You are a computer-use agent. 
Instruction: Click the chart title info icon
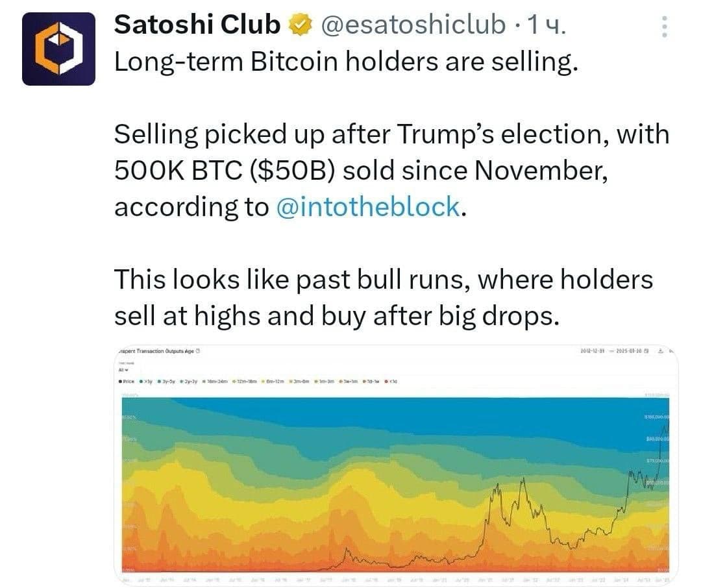(x=197, y=351)
